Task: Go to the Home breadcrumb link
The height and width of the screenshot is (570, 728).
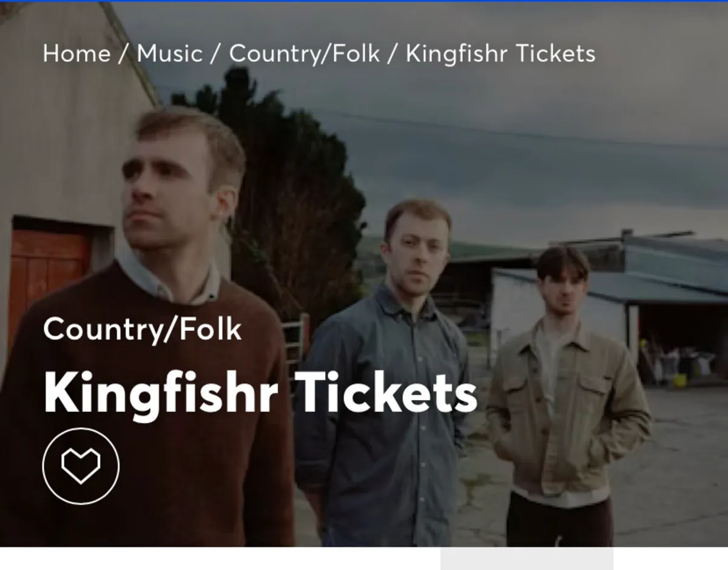Action: (76, 53)
